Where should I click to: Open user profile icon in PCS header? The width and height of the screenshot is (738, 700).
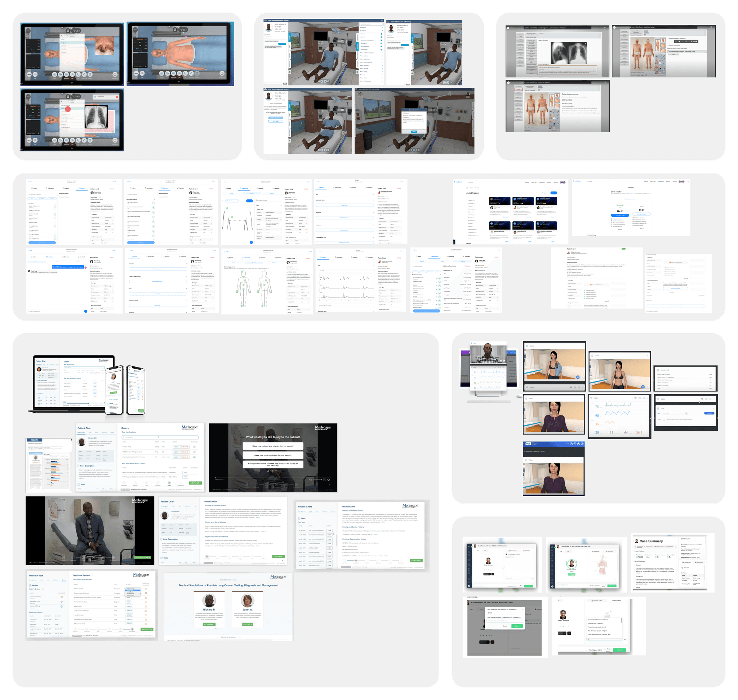pos(582,444)
